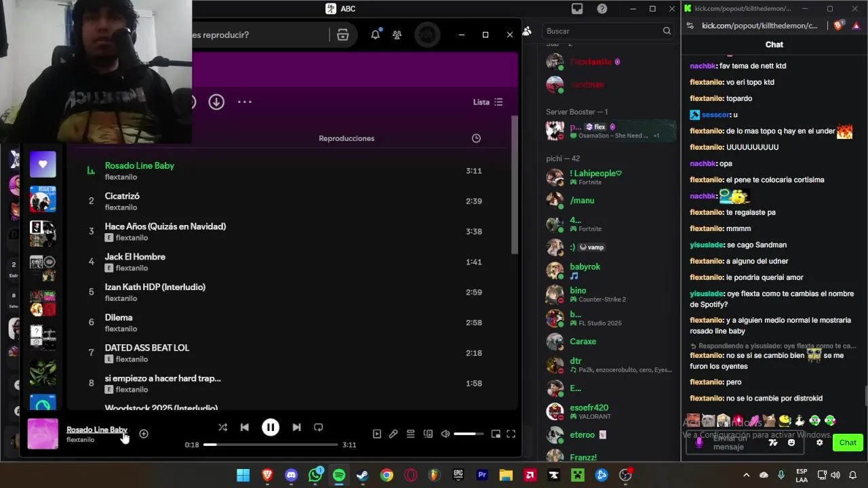Image resolution: width=868 pixels, height=488 pixels.
Task: Open Steam from the taskbar
Action: coord(363,475)
